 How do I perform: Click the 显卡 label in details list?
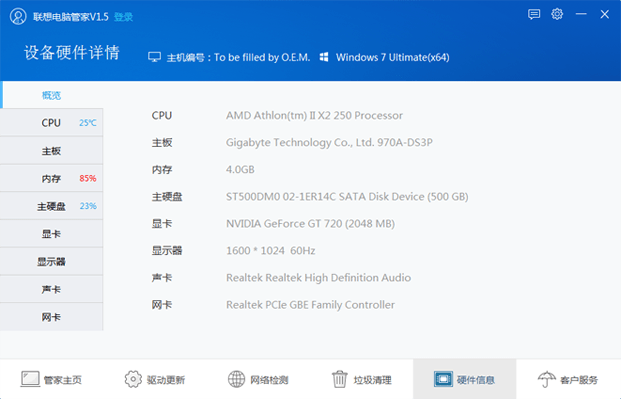[162, 224]
